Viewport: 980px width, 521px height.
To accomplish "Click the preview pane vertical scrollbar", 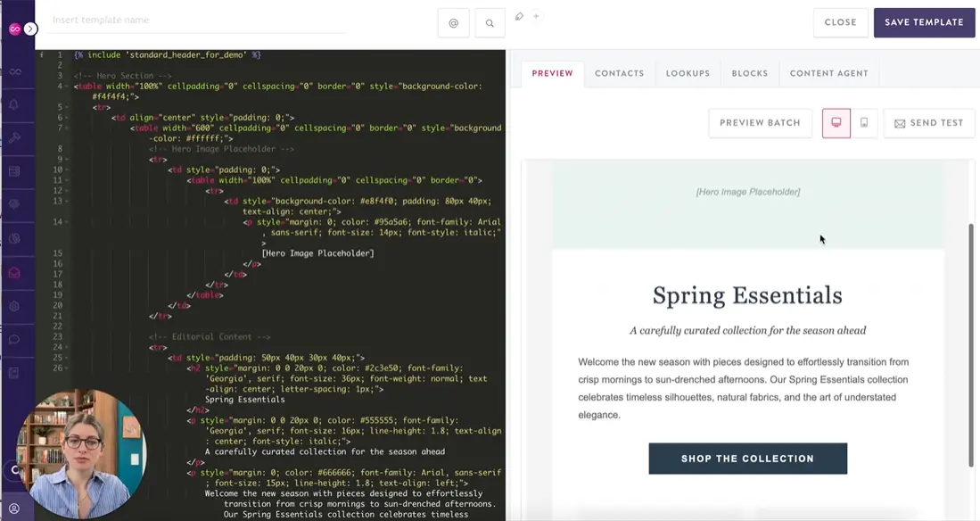I will point(970,344).
